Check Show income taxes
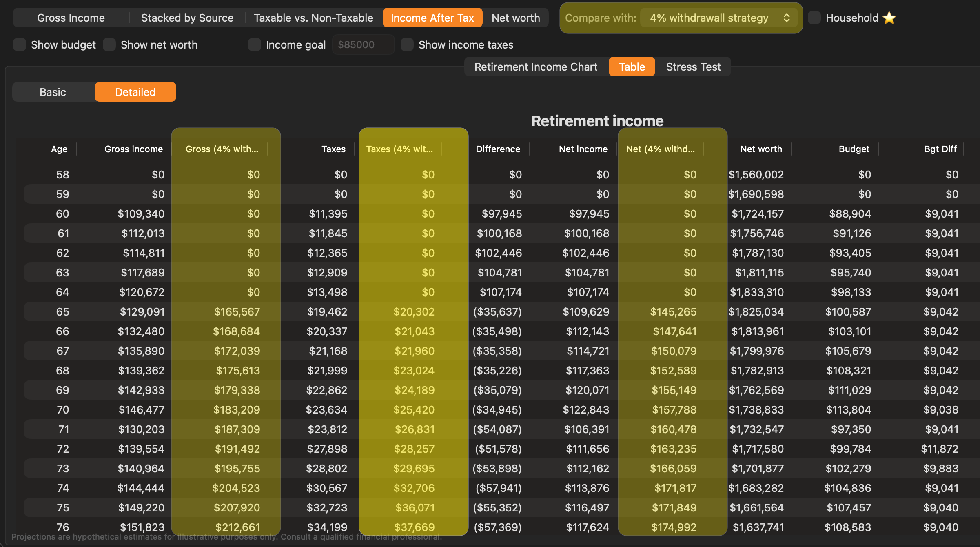The height and width of the screenshot is (547, 980). tap(407, 44)
